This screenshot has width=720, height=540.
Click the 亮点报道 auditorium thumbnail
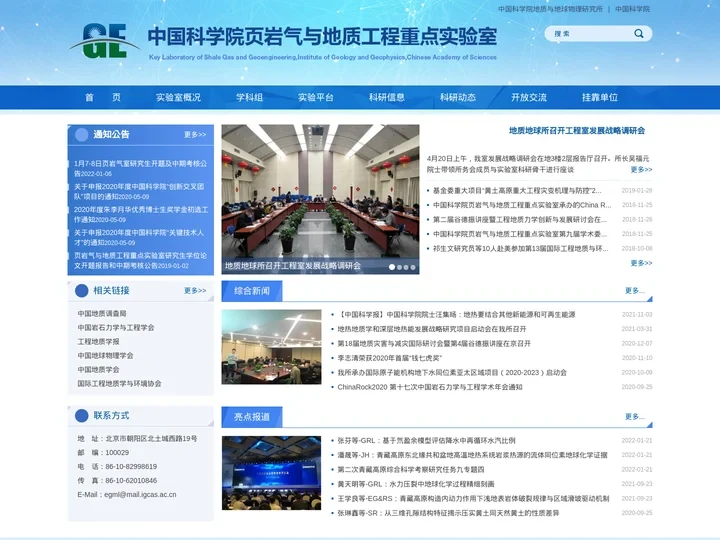click(271, 473)
